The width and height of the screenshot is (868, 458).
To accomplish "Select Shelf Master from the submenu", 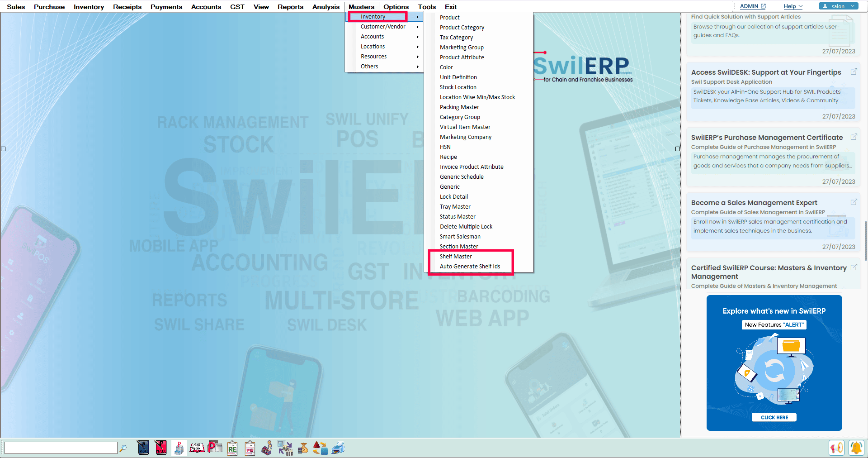I will coord(478,257).
